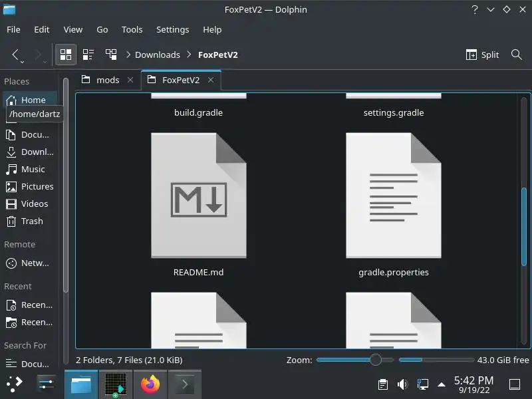
Task: Go back with the back arrow
Action: [15, 55]
